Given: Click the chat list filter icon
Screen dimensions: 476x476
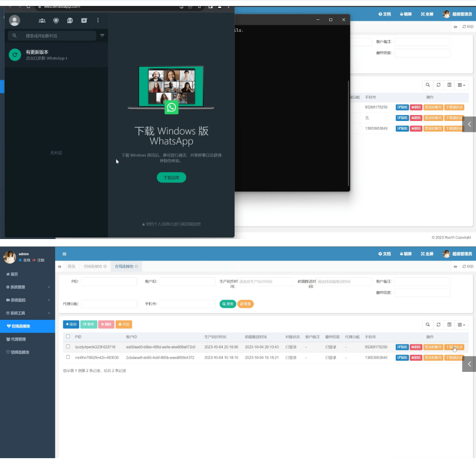Looking at the screenshot, I should 102,36.
